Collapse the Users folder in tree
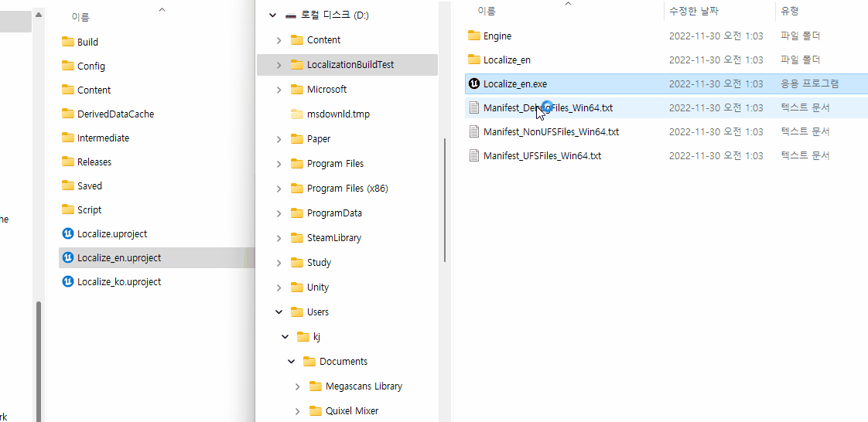This screenshot has height=422, width=868. coord(279,312)
